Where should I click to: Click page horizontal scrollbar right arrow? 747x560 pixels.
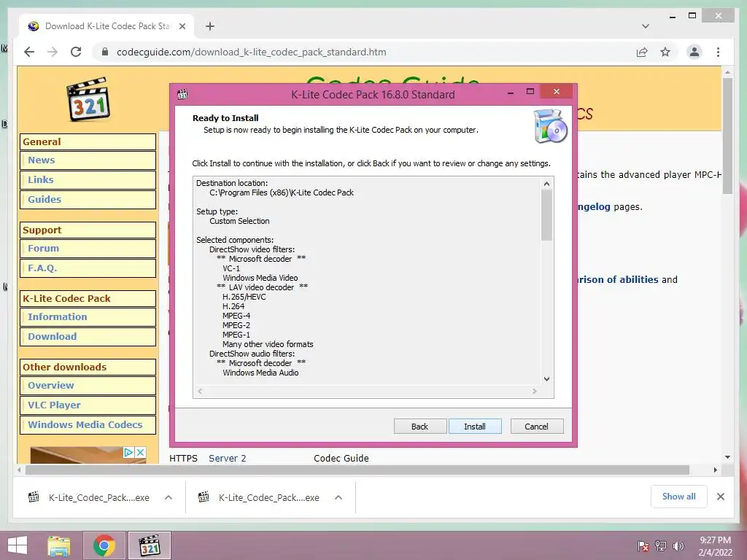715,470
